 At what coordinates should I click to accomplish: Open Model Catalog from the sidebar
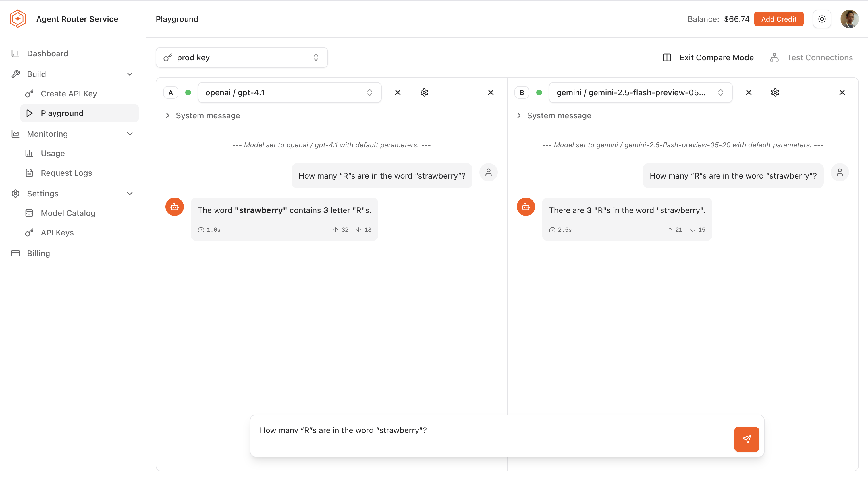coord(68,213)
